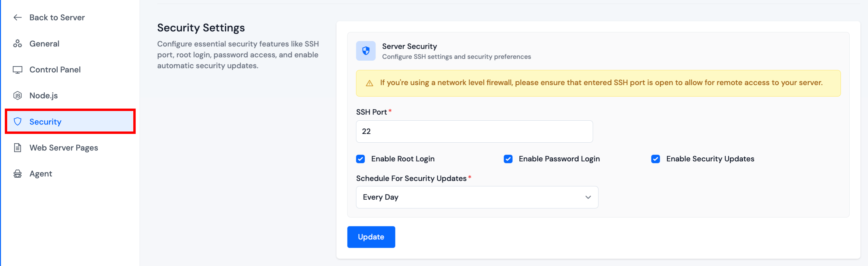Follow the Back to Server link
868x266 pixels.
coord(57,17)
